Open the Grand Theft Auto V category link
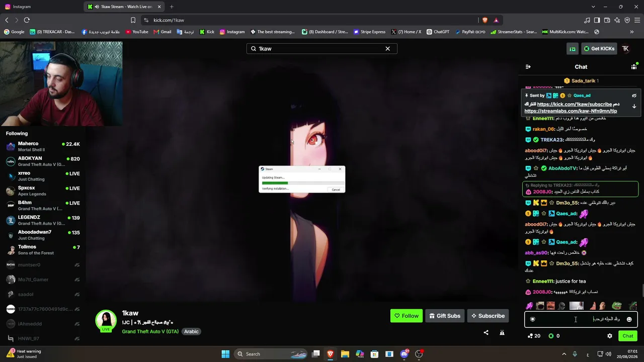Viewport: 644px width, 362px height. pyautogui.click(x=150, y=331)
